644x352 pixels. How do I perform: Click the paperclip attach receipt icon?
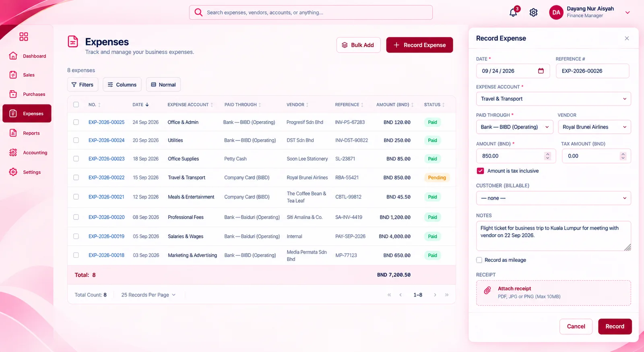coord(487,290)
